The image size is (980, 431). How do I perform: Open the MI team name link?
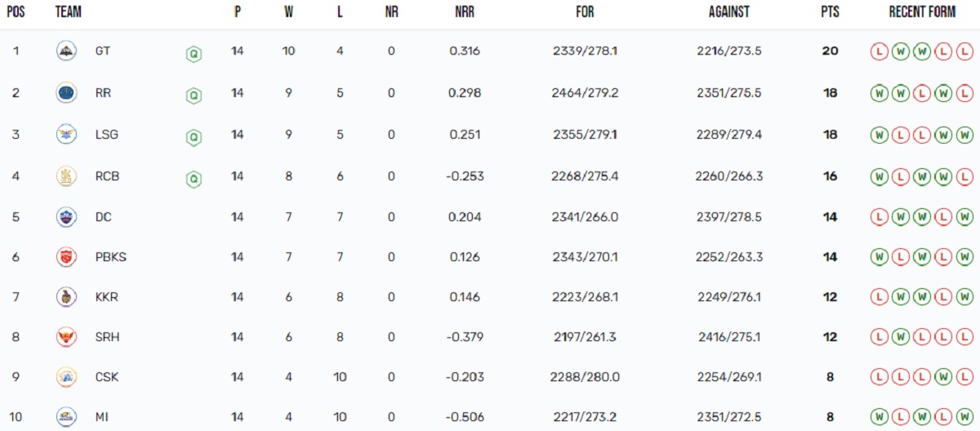click(101, 417)
